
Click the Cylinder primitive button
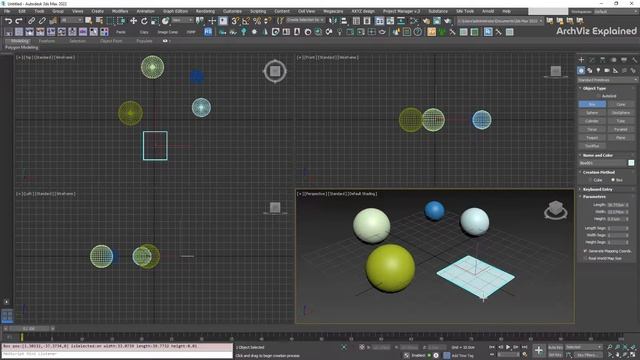pos(592,121)
